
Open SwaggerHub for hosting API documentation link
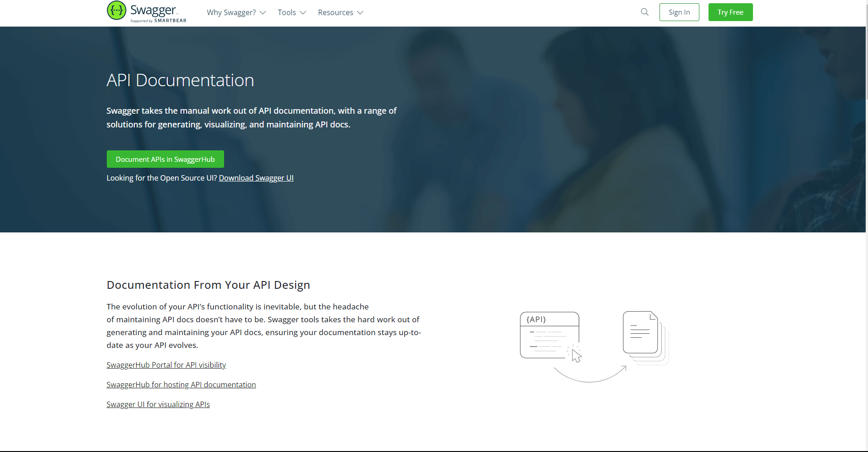tap(181, 385)
